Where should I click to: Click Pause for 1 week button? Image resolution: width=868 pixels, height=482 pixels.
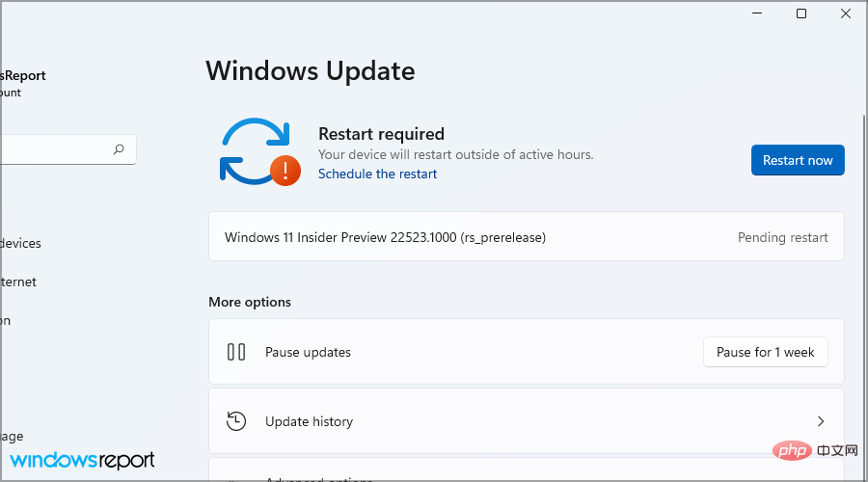tap(766, 352)
